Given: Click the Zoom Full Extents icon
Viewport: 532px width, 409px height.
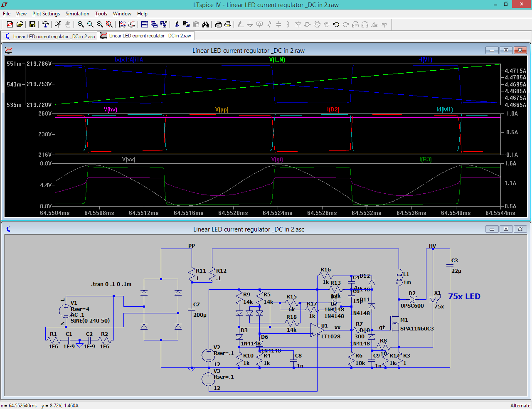Looking at the screenshot, I should (x=109, y=25).
